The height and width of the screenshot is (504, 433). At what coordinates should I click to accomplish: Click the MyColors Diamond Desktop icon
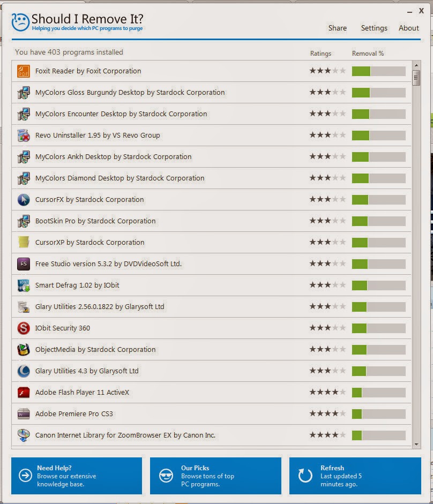(x=24, y=178)
